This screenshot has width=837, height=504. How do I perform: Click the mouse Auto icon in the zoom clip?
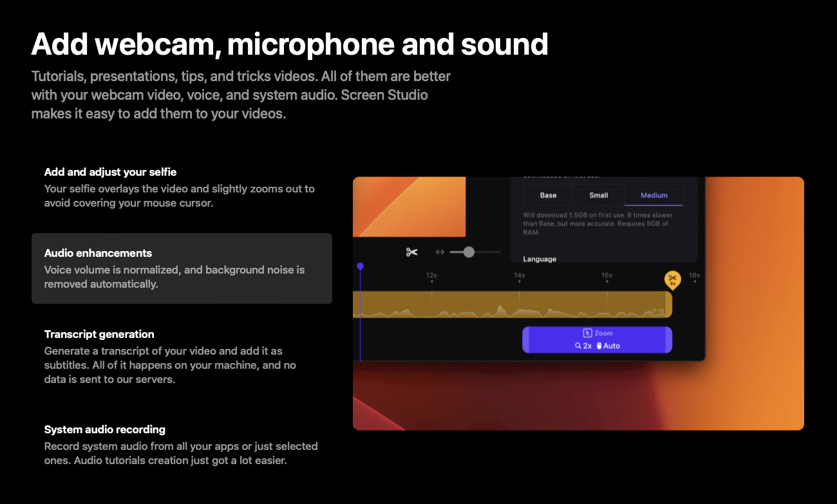(599, 346)
